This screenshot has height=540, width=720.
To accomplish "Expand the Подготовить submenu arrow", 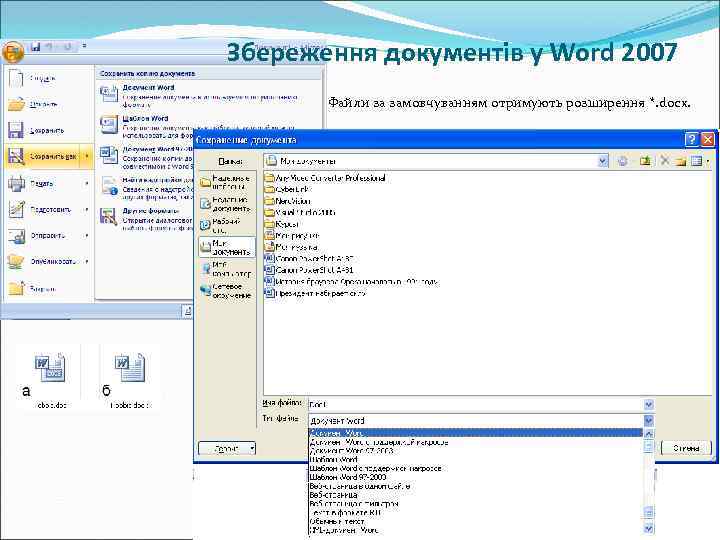I will pos(87,209).
